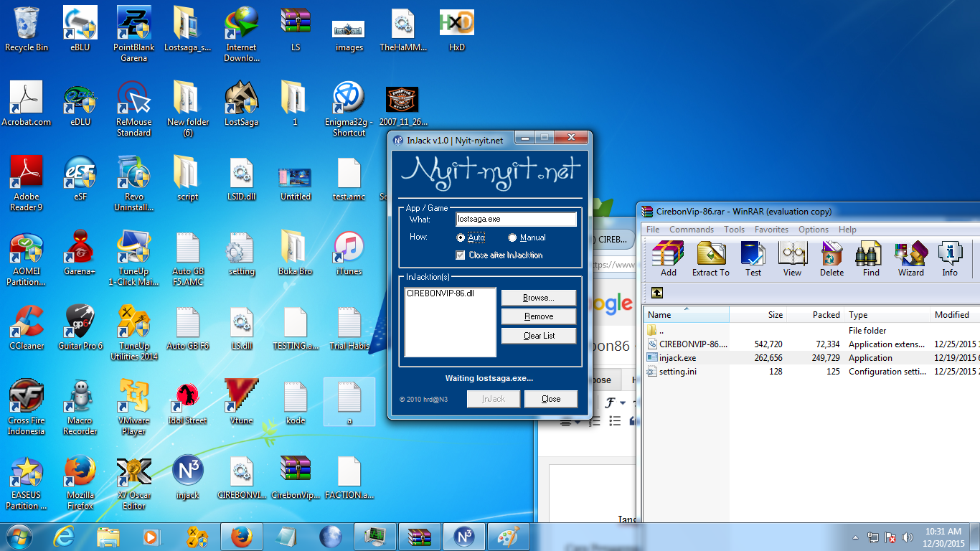Click the Browse... button in InJack
This screenshot has height=551, width=980.
point(538,298)
